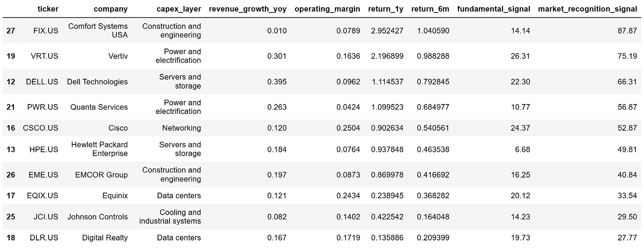Select the VRT.US ticker cell
Viewport: 644px width, 249px height.
45,56
